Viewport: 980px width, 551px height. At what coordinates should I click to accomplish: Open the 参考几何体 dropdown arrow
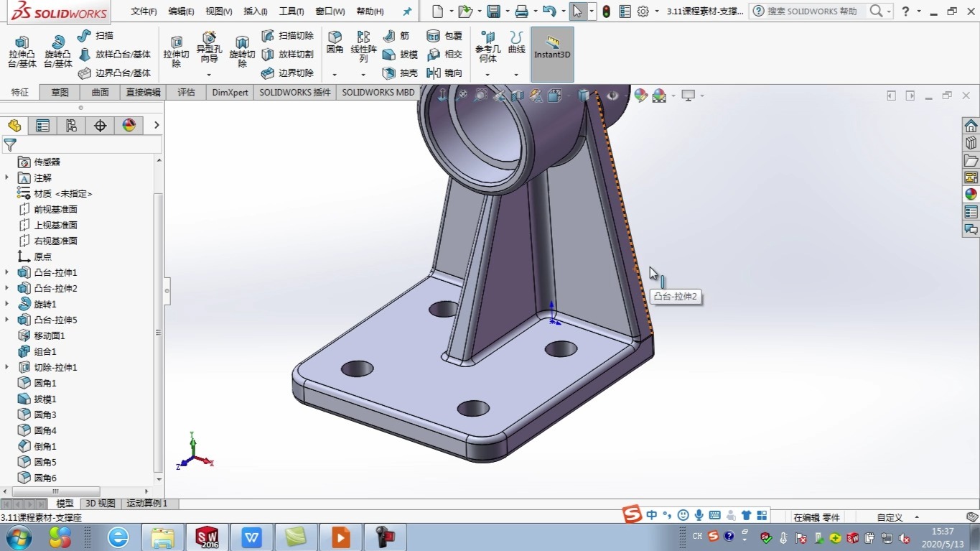(487, 75)
